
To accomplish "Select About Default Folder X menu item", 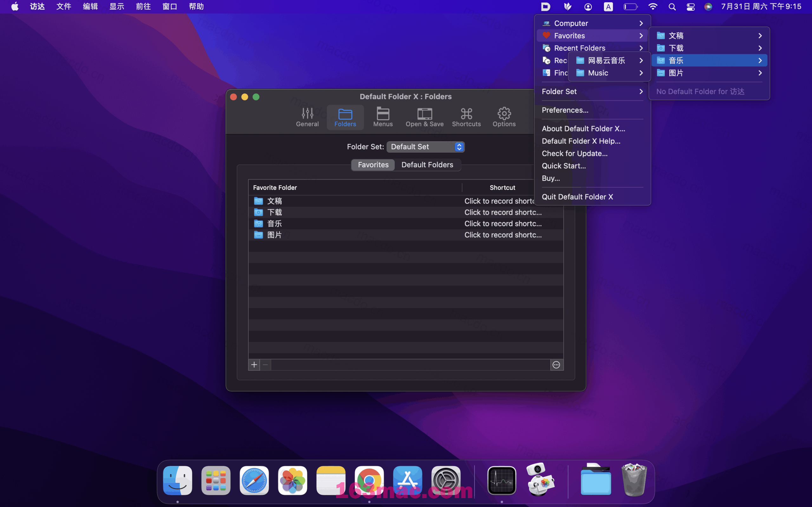I will (583, 129).
